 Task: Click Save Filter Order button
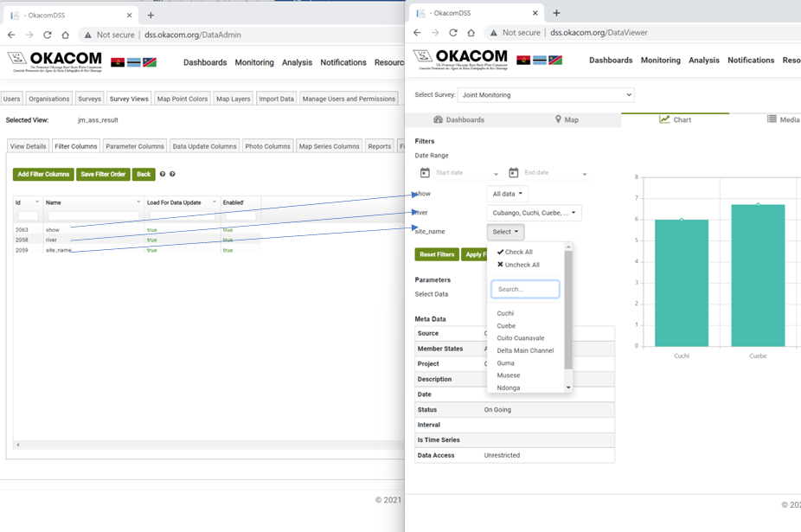click(103, 174)
